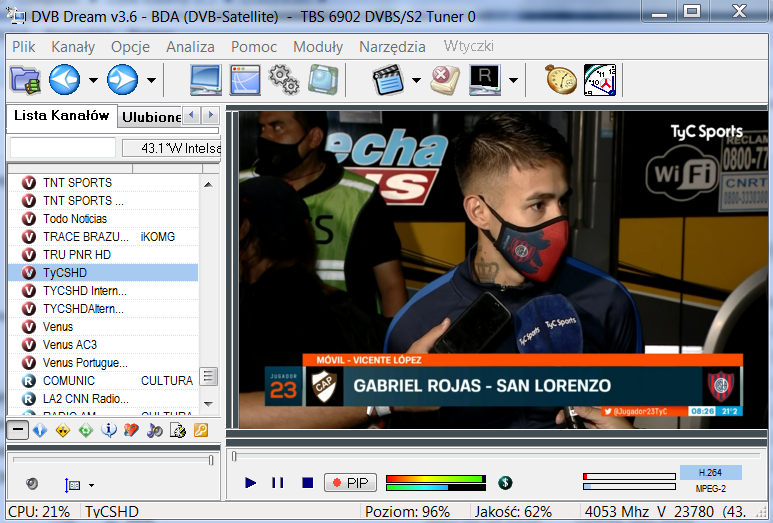
Task: Select COMUNIC CULTURA radio channel
Action: [x=103, y=381]
